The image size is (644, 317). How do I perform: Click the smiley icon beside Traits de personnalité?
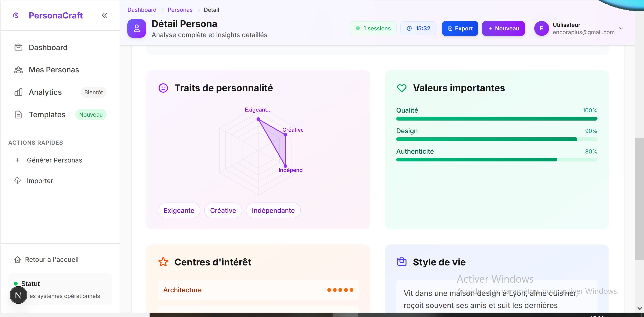tap(163, 88)
